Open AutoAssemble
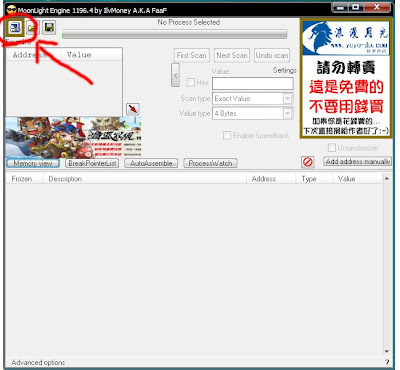The image size is (400, 370). click(x=151, y=163)
